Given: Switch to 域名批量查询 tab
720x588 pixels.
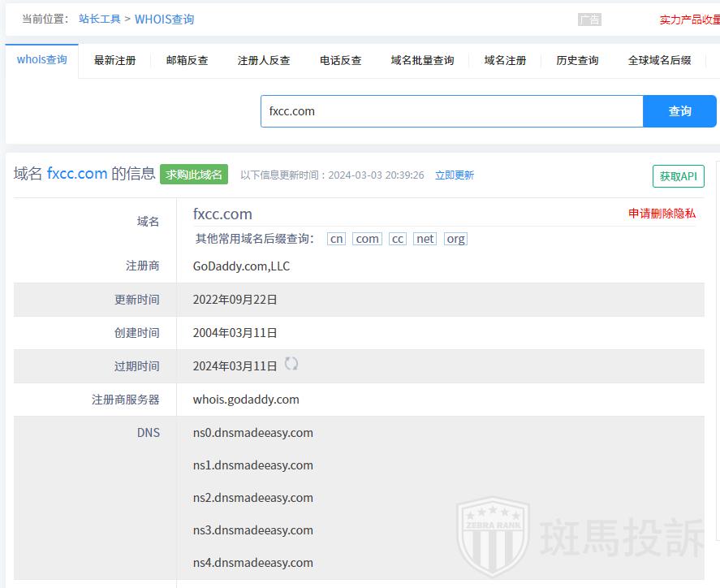Looking at the screenshot, I should click(422, 61).
